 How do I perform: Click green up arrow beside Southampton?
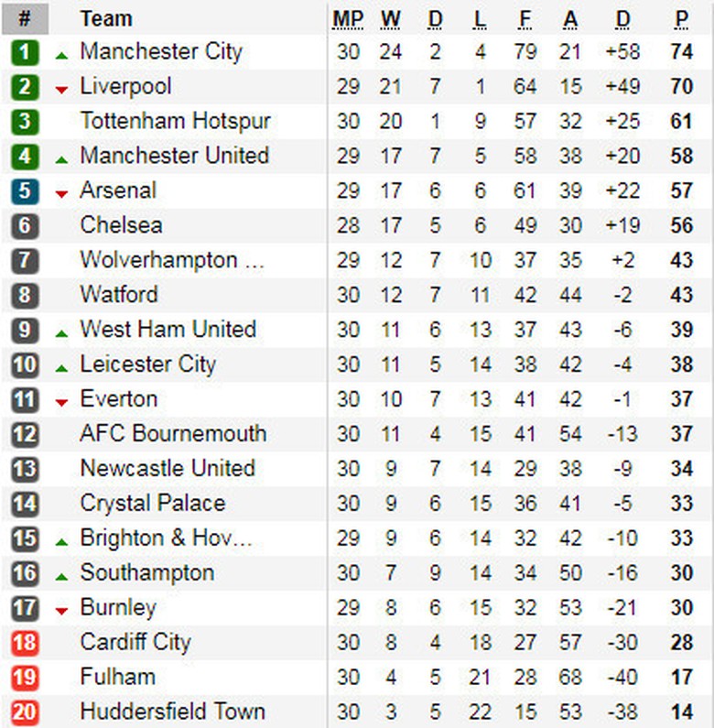click(62, 576)
